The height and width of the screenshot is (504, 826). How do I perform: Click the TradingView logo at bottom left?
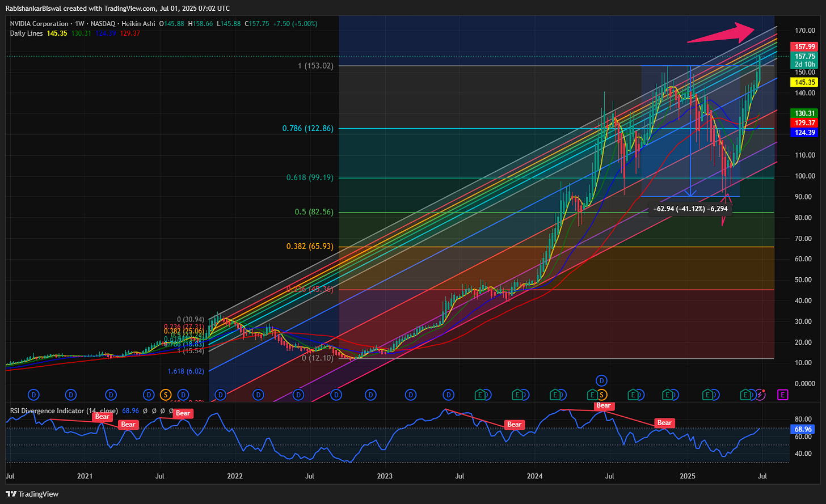[32, 494]
